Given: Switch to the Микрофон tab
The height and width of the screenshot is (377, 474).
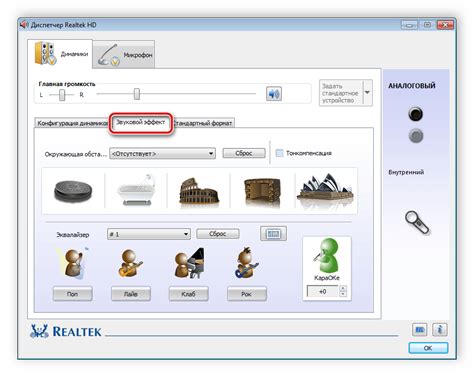Looking at the screenshot, I should (x=124, y=55).
